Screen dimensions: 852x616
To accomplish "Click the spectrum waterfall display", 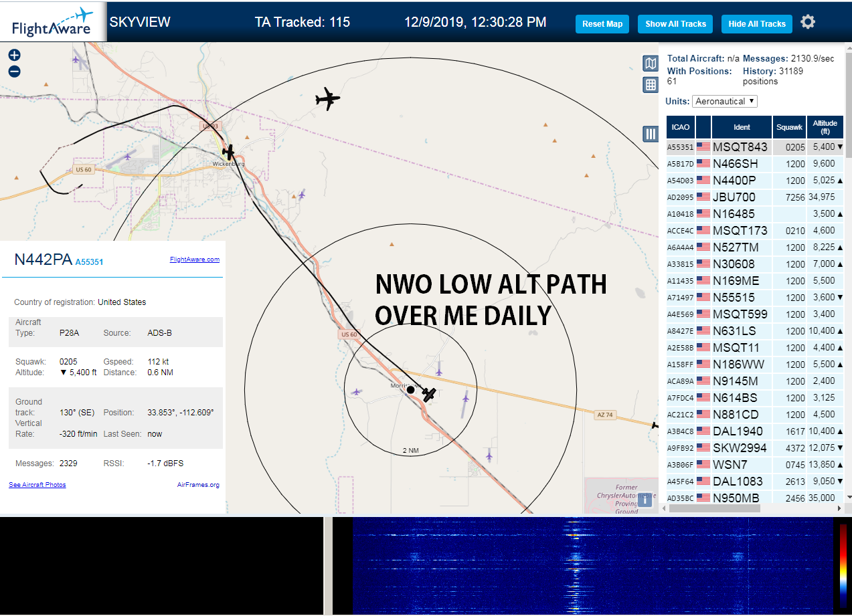I will [592, 565].
